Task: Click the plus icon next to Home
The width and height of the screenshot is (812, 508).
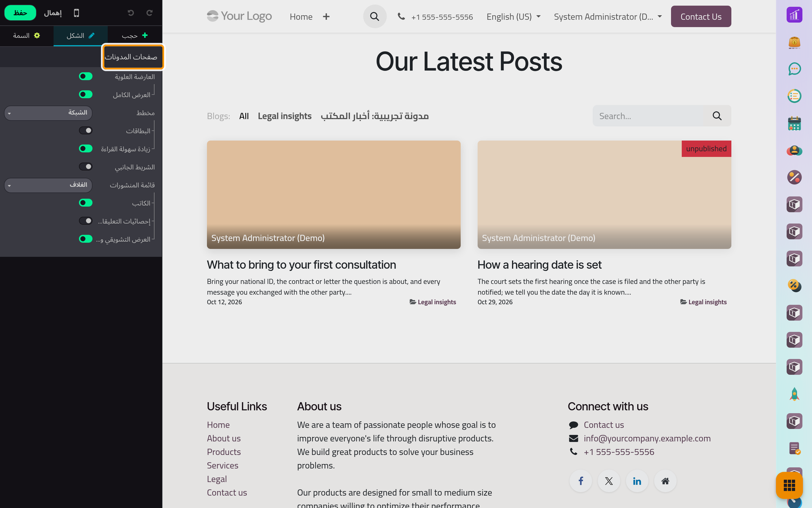Action: coord(326,17)
